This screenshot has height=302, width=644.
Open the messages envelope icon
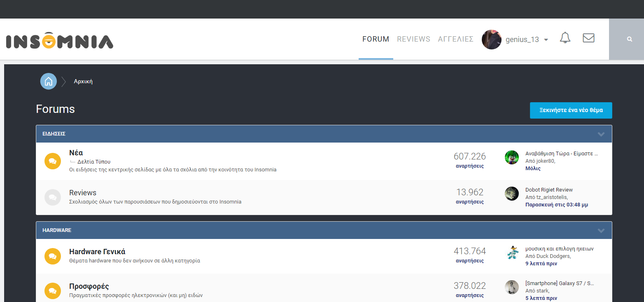point(589,38)
